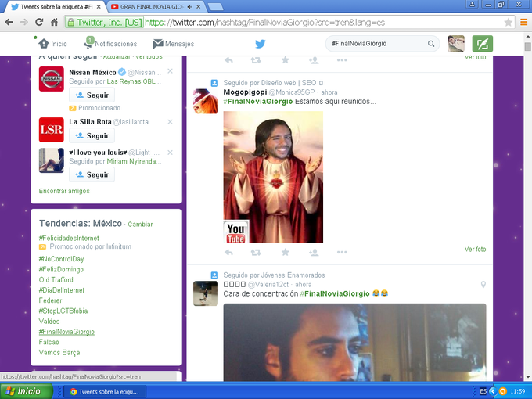
Task: Favorite Mogopigopi's tweet with star
Action: 286,252
